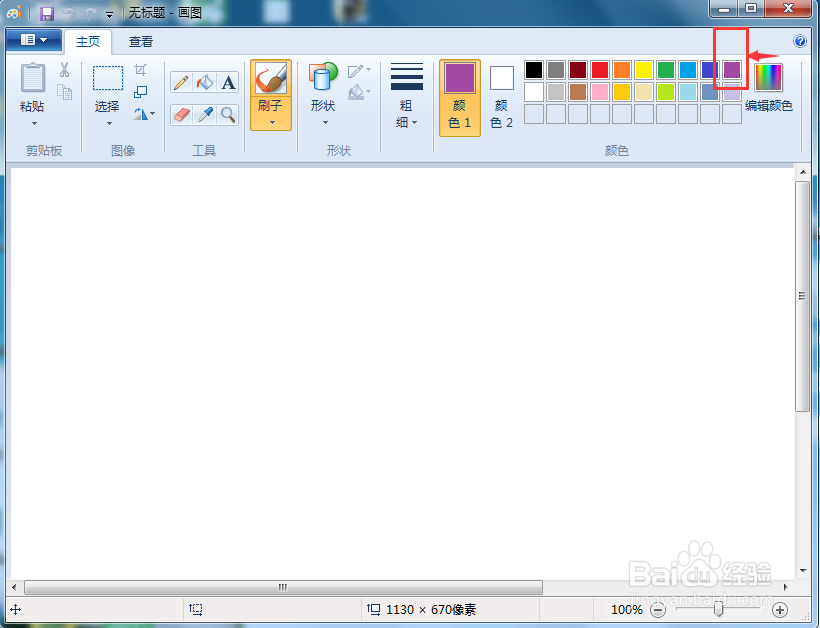Open the Paint application menu button
Screen dimensions: 820x628
click(34, 40)
